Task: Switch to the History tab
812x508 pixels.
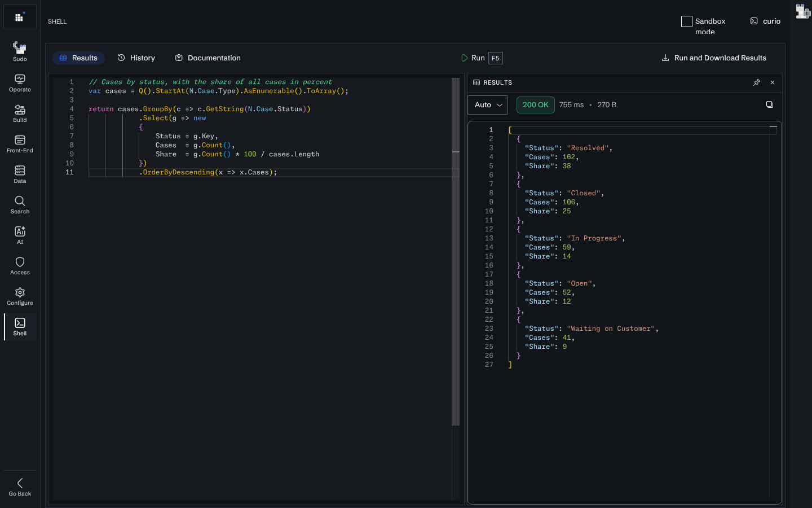Action: (x=136, y=58)
